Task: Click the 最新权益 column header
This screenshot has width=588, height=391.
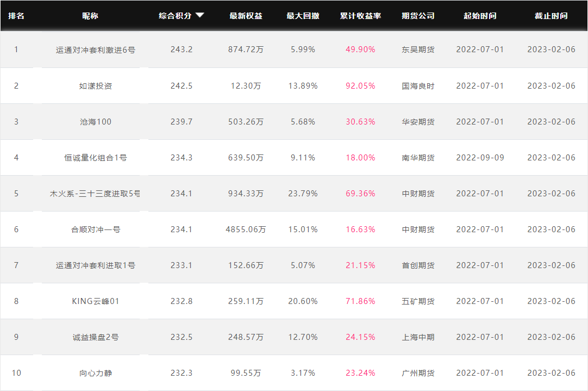Action: (246, 16)
